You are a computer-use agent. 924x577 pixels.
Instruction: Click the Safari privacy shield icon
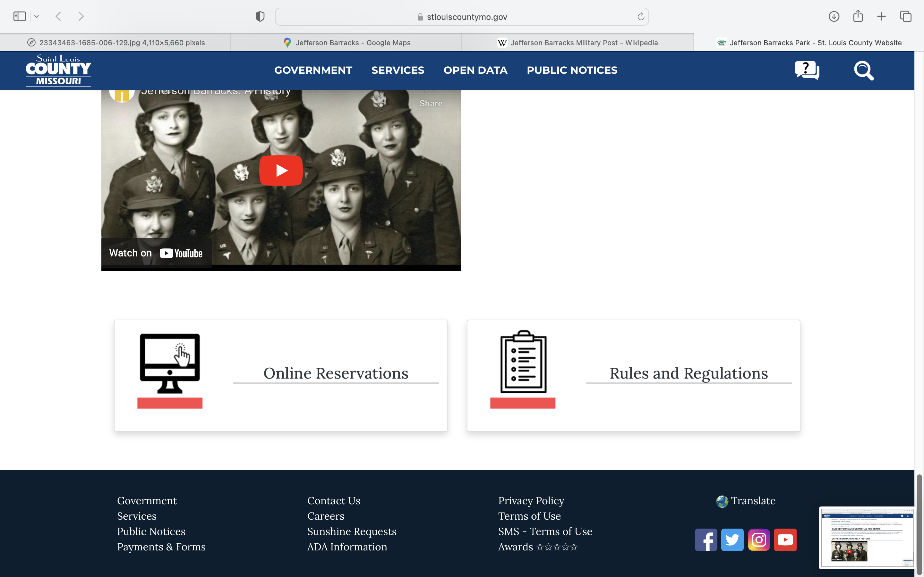(x=260, y=16)
